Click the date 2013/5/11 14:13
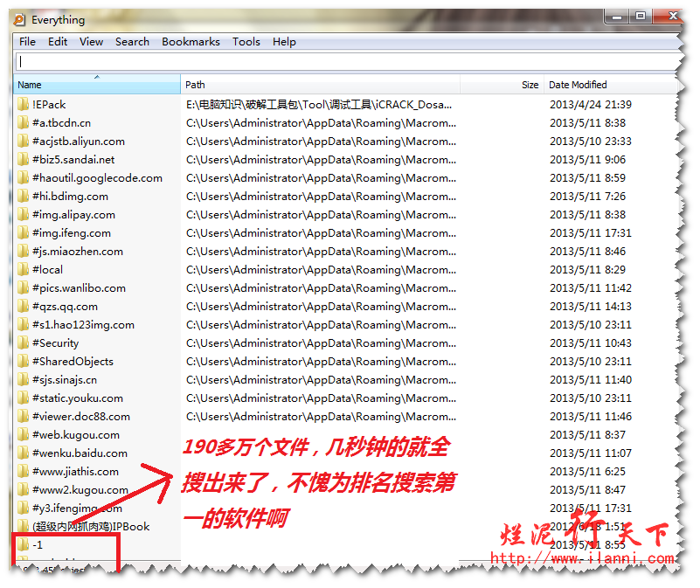The width and height of the screenshot is (700, 588). click(x=591, y=307)
